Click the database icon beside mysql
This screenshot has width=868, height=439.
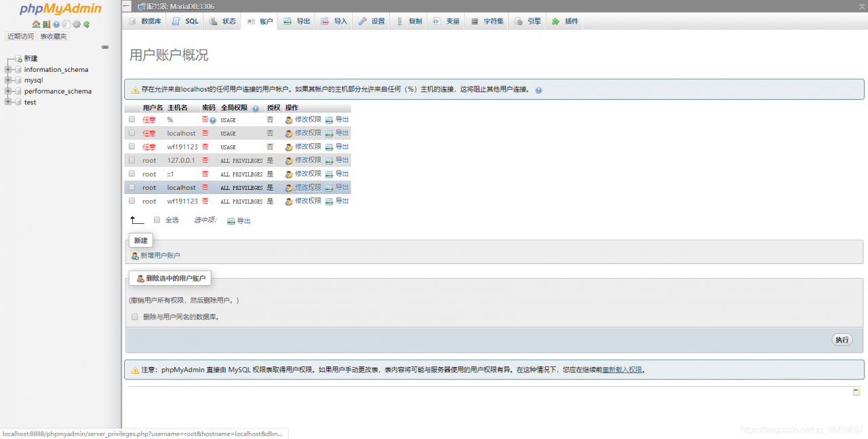[18, 80]
